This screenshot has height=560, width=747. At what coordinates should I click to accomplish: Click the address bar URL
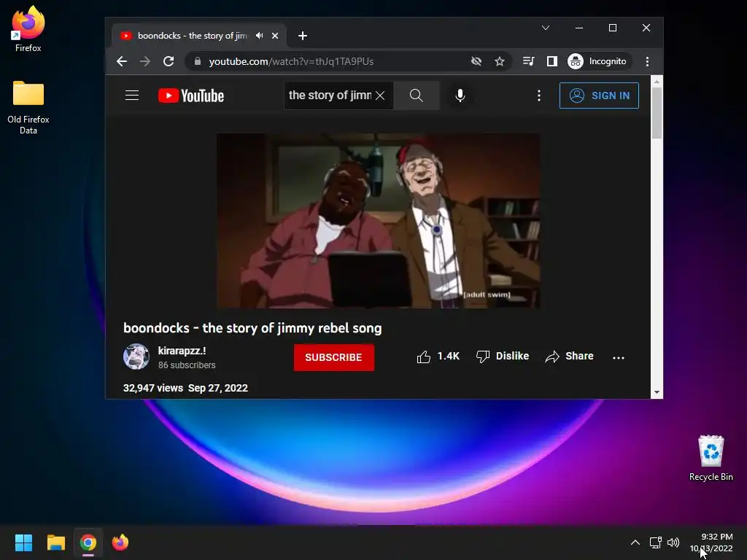pos(291,61)
